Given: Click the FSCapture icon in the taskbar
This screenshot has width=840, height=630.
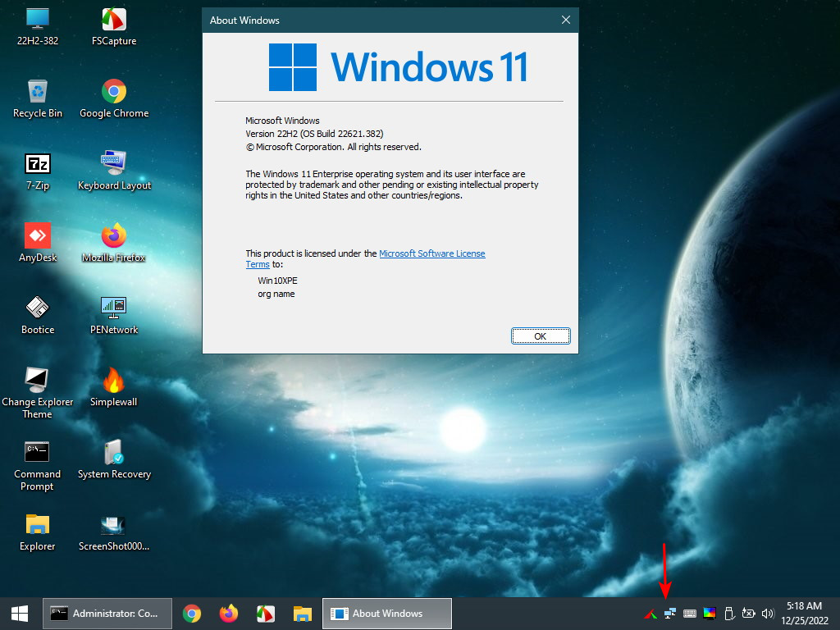Looking at the screenshot, I should [266, 614].
